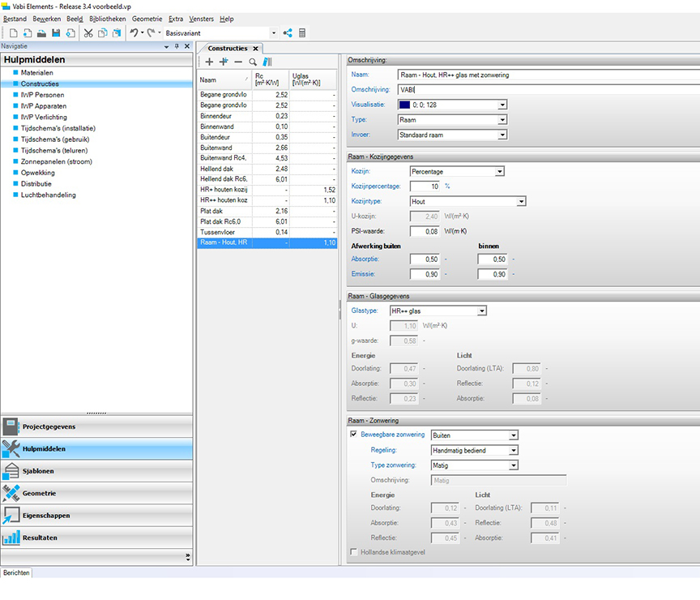Image resolution: width=700 pixels, height=600 pixels.
Task: Enable the Hollandse klimaatgevel checkbox
Action: coord(353,552)
